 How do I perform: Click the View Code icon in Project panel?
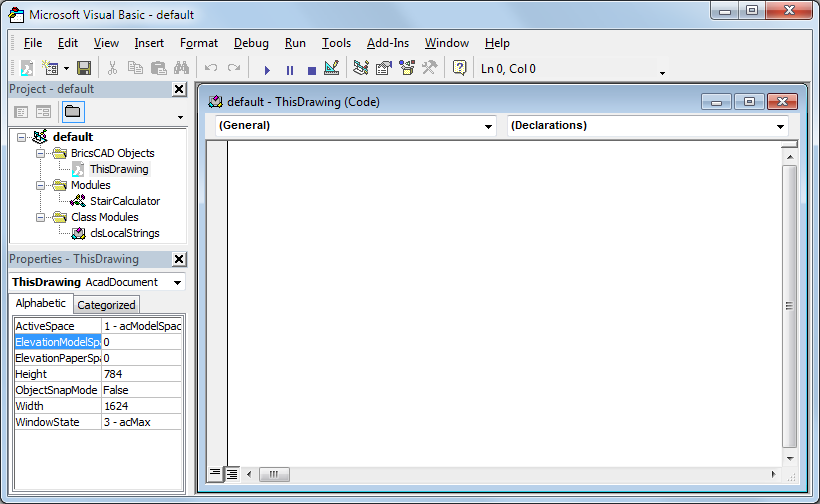coord(21,112)
